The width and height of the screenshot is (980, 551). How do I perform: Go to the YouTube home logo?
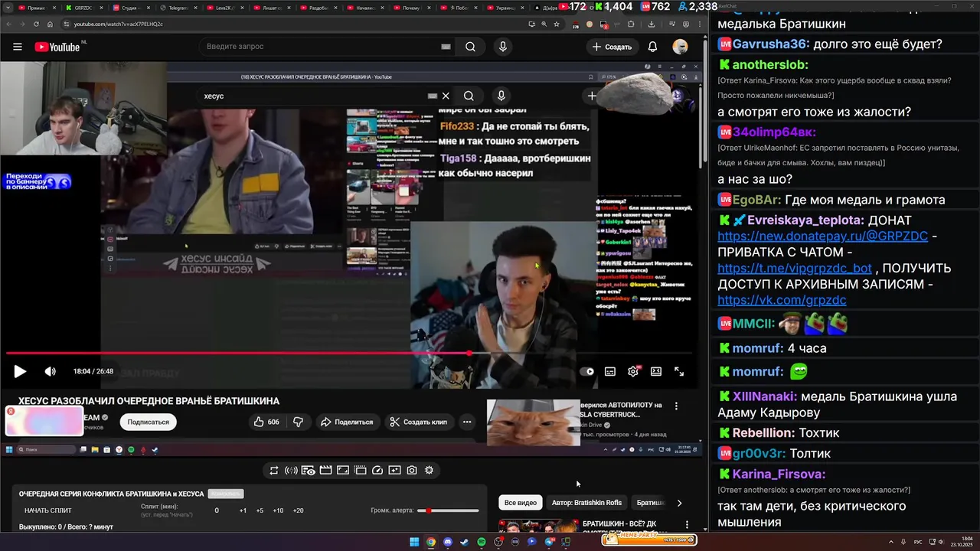click(x=57, y=47)
